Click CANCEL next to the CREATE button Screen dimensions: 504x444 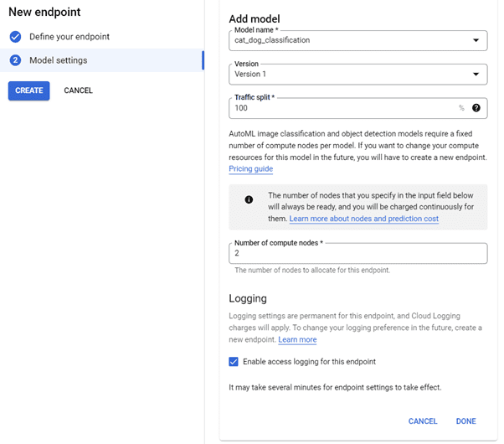[x=78, y=90]
